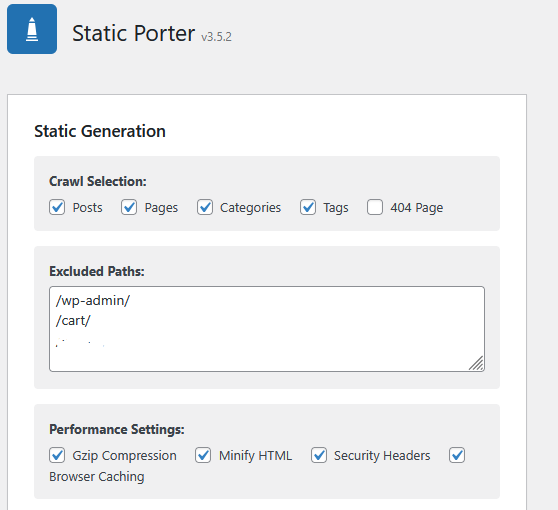Click the 404 Page label text
This screenshot has width=558, height=510.
tap(417, 207)
